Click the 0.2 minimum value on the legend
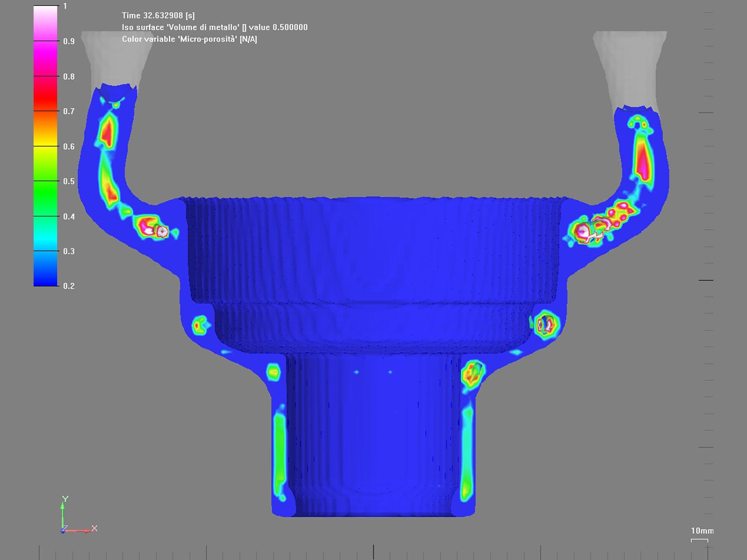This screenshot has width=747, height=560. (x=69, y=286)
